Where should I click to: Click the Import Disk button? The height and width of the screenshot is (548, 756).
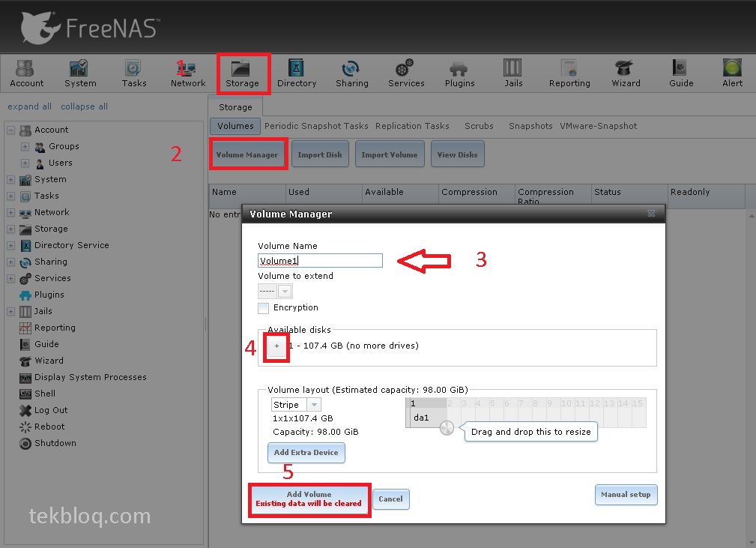(x=320, y=154)
